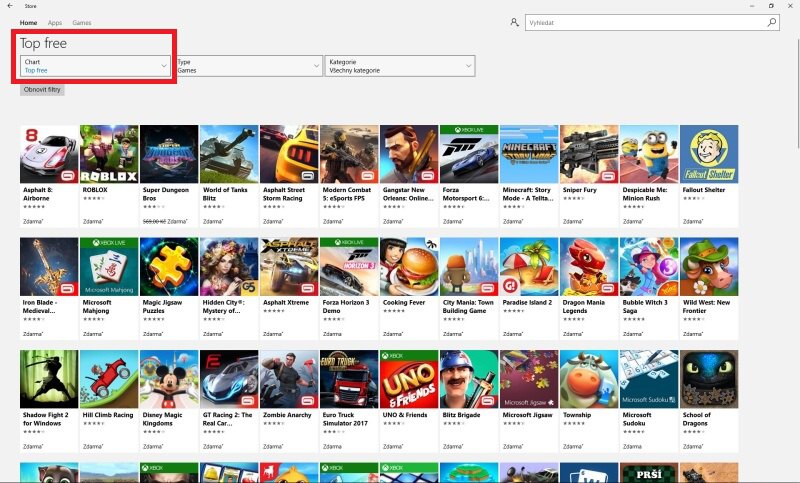Open the user account icon
Image resolution: width=800 pixels, height=483 pixels.
coord(514,22)
